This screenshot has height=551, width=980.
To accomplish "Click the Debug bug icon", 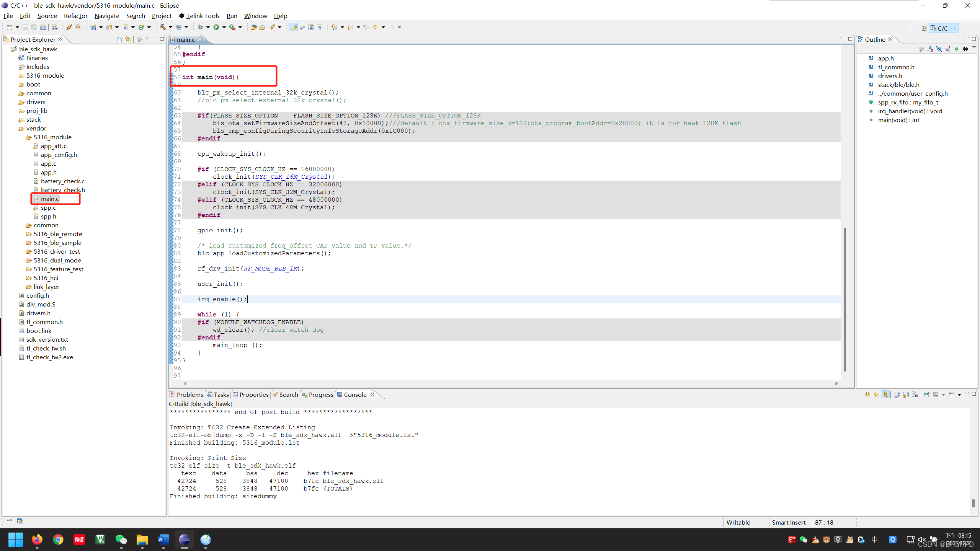I will point(200,27).
